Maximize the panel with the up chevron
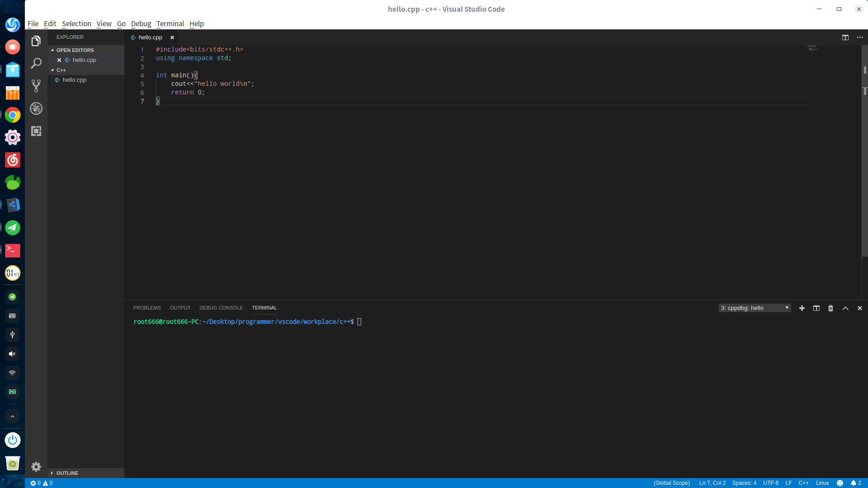Image resolution: width=868 pixels, height=488 pixels. tap(845, 308)
